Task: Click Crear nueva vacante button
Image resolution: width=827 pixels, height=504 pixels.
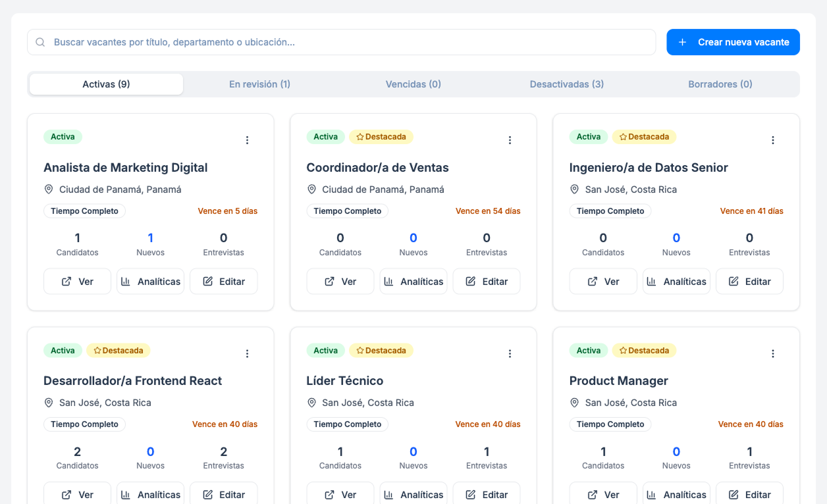Action: [x=733, y=42]
